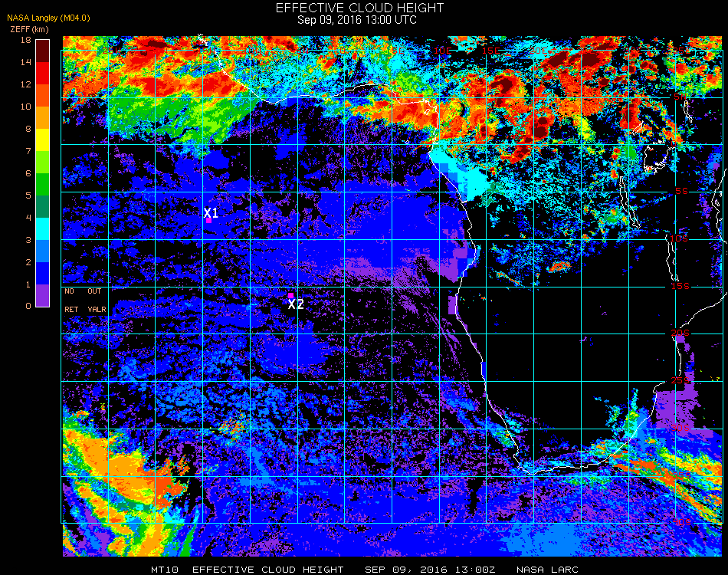Select the yellow 7–8 km legend swatch
Viewport: 728px width, 575px height.
(43, 140)
